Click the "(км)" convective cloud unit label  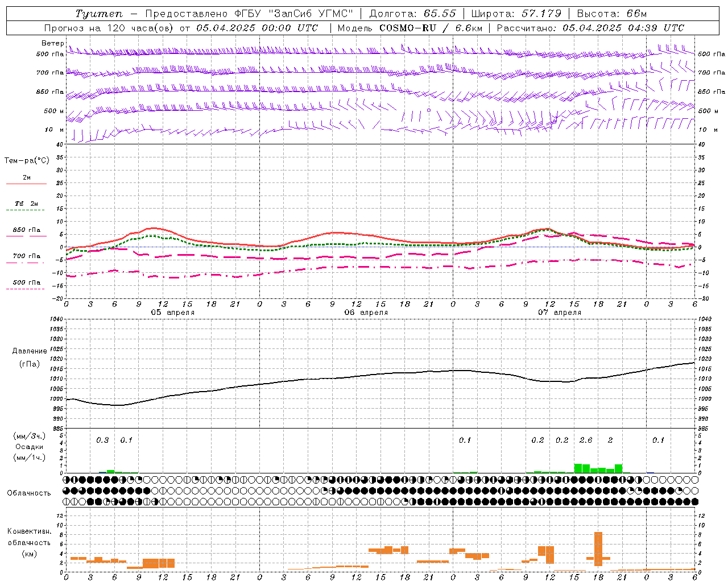click(30, 554)
